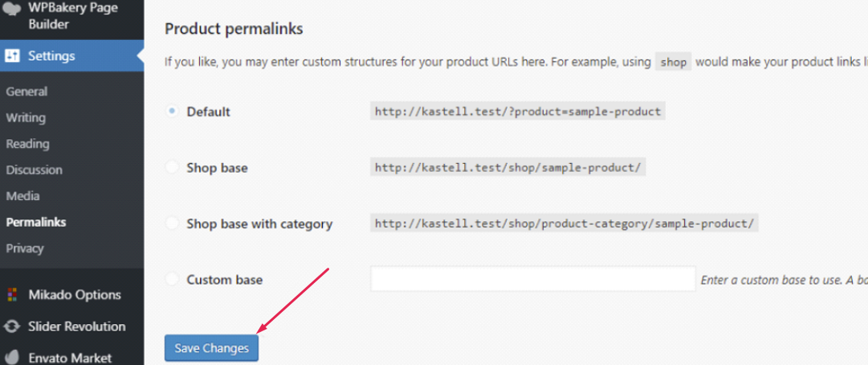This screenshot has height=365, width=868.
Task: Choose Shop base with category option
Action: 172,224
